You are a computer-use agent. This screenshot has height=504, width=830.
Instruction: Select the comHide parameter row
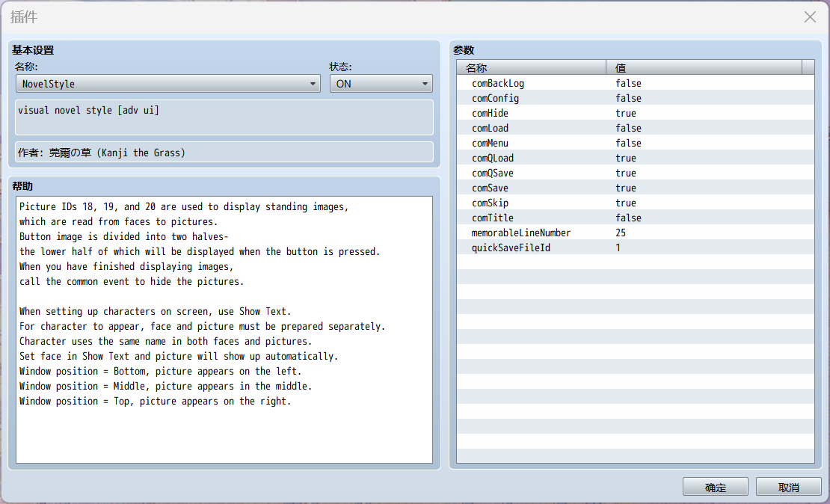coord(635,114)
